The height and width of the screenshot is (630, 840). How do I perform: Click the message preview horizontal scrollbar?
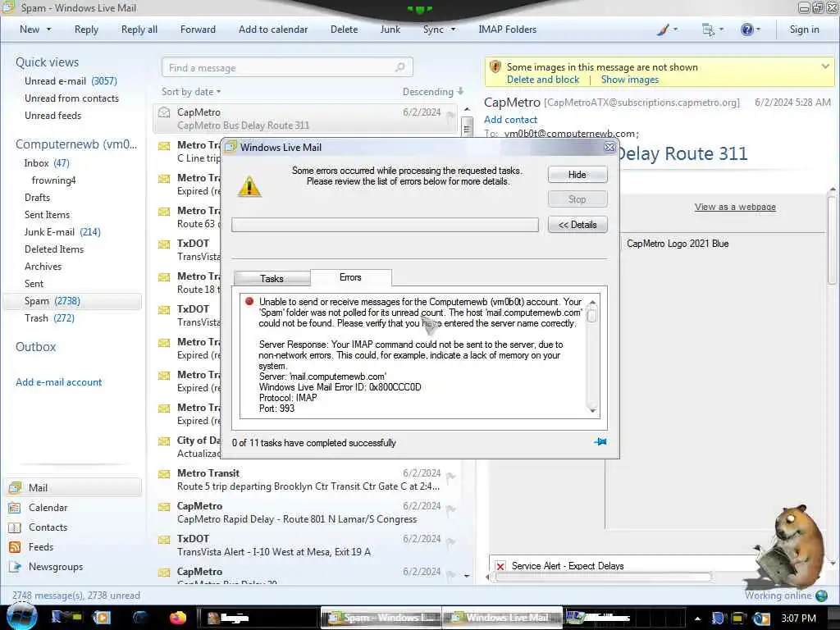603,577
